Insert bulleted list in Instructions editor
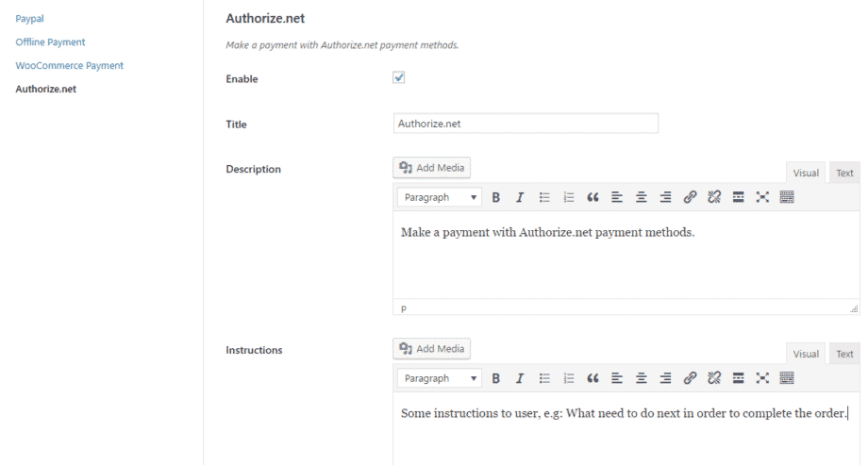 pyautogui.click(x=544, y=378)
